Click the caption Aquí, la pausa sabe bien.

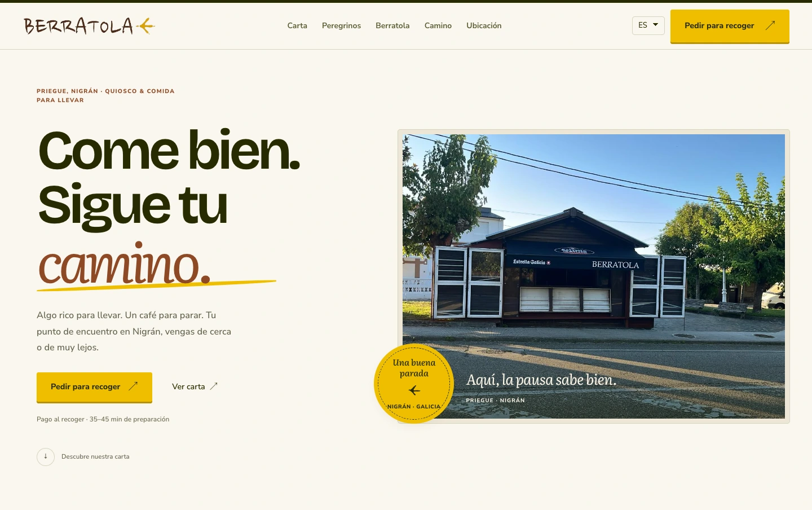pyautogui.click(x=541, y=380)
